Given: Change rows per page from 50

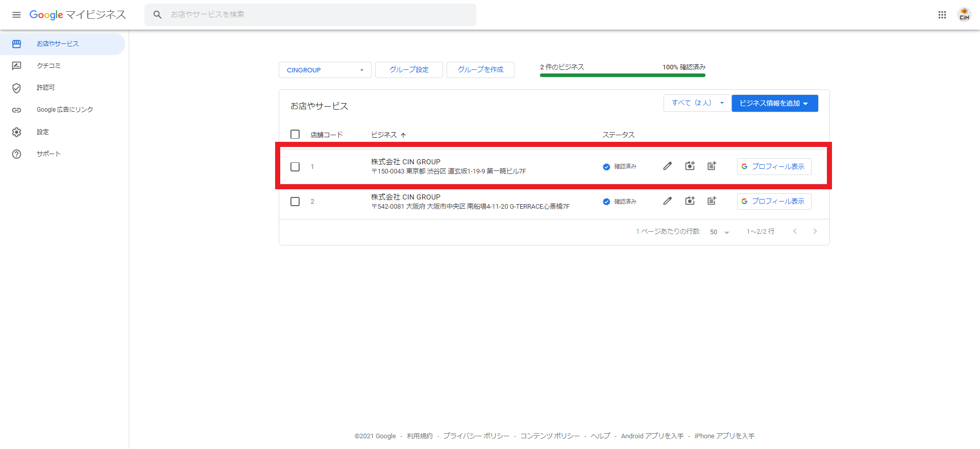Looking at the screenshot, I should pos(720,232).
